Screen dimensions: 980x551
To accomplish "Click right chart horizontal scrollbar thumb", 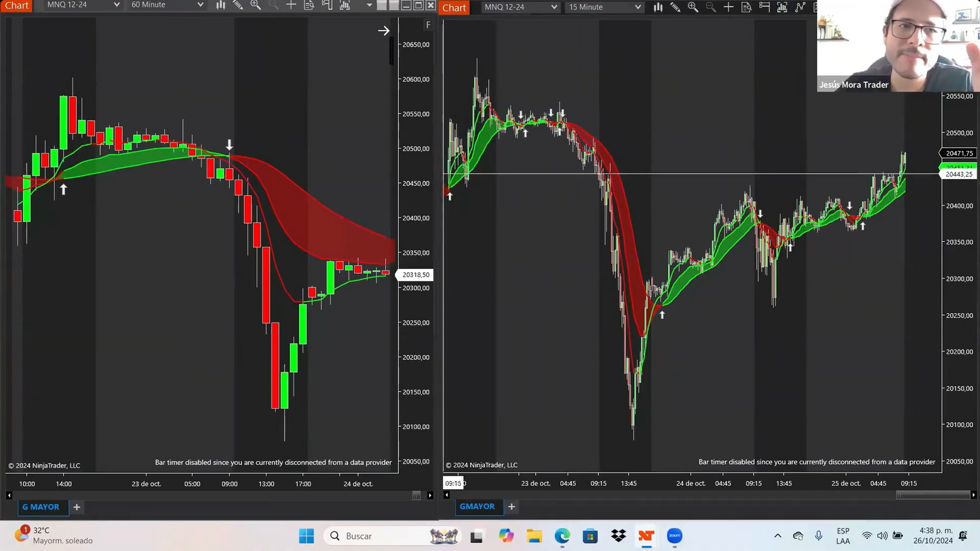I will [933, 495].
